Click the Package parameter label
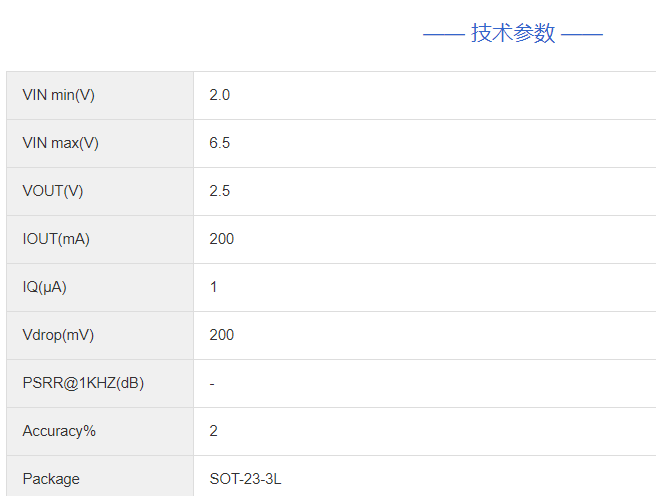Image resolution: width=656 pixels, height=496 pixels. (51, 479)
